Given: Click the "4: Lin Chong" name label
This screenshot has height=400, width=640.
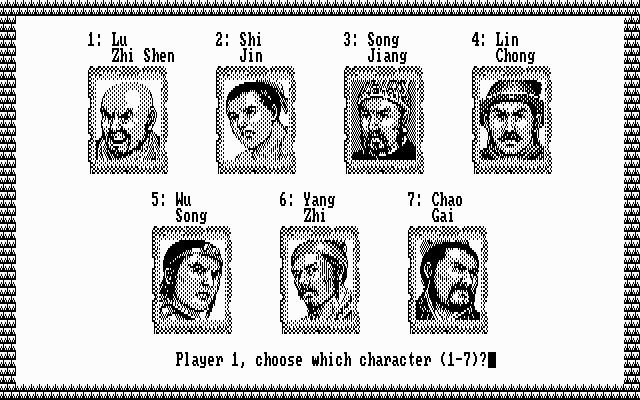Looking at the screenshot, I should [x=503, y=48].
